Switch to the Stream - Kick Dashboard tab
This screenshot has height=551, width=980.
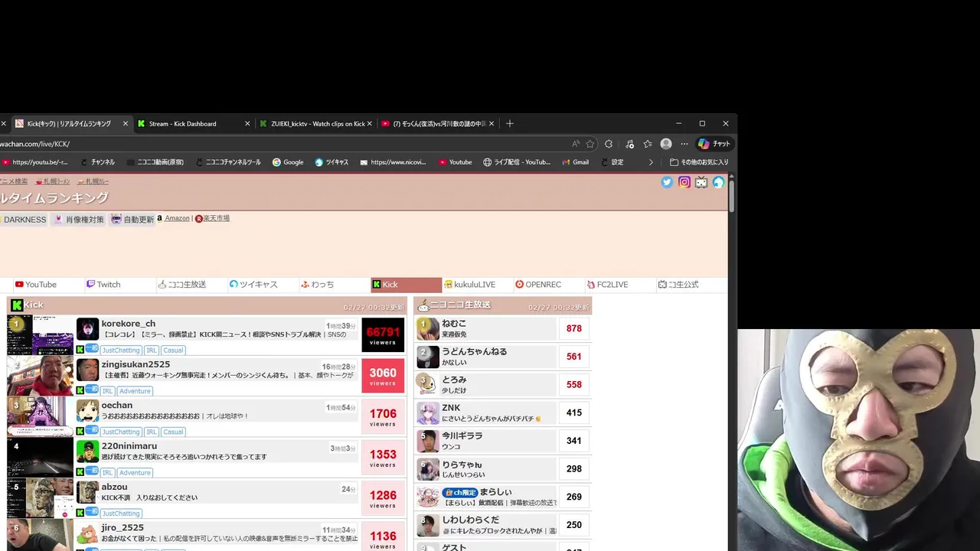[x=194, y=123]
